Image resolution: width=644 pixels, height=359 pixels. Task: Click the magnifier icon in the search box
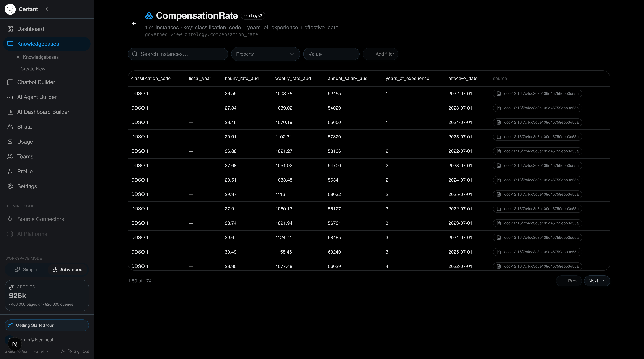coord(135,54)
